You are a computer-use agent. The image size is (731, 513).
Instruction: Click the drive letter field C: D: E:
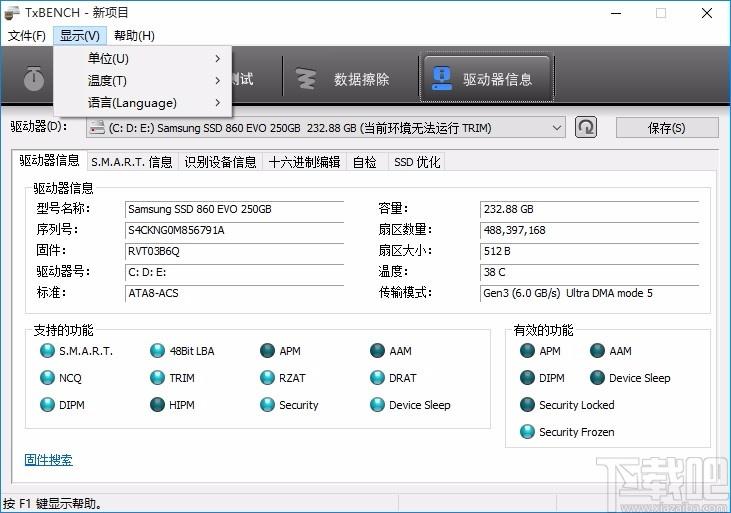coord(234,272)
